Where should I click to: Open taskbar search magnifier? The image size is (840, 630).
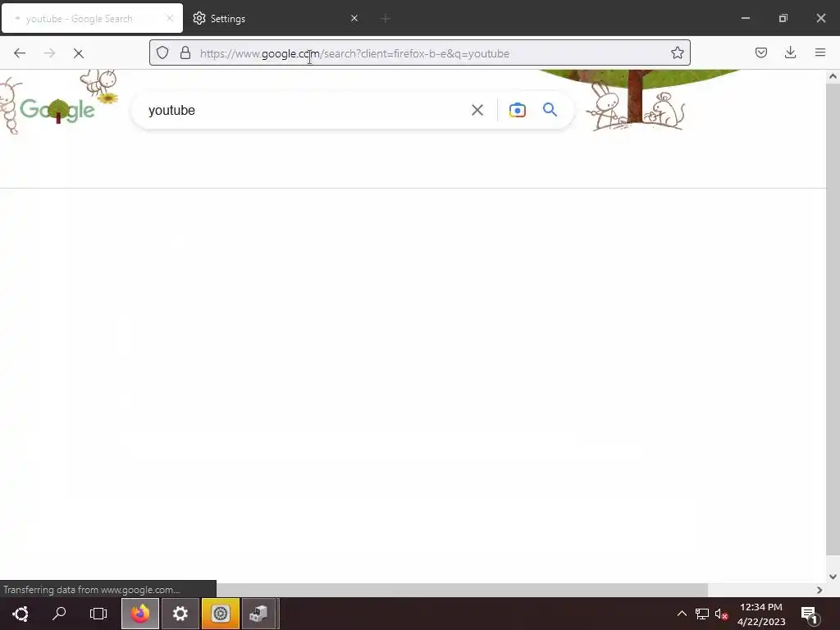pyautogui.click(x=59, y=614)
